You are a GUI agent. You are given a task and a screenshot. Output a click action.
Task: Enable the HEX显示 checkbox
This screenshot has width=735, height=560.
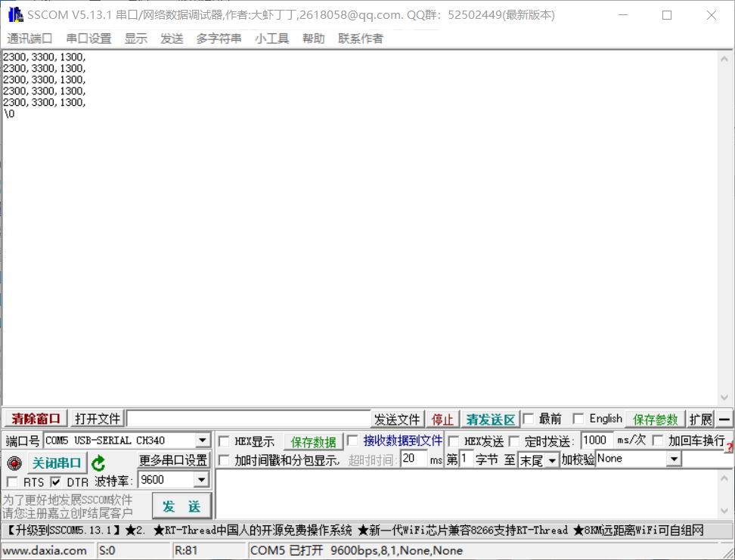224,441
